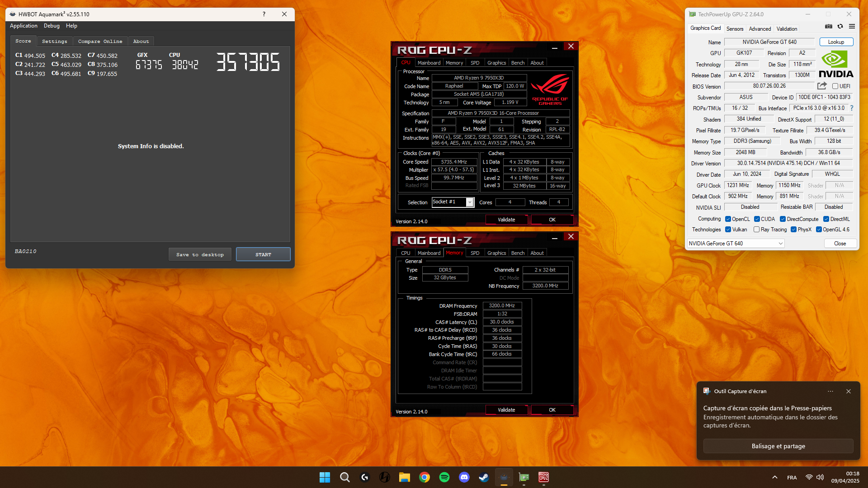This screenshot has width=868, height=488.
Task: Switch to Compare Online tab
Action: click(x=100, y=41)
